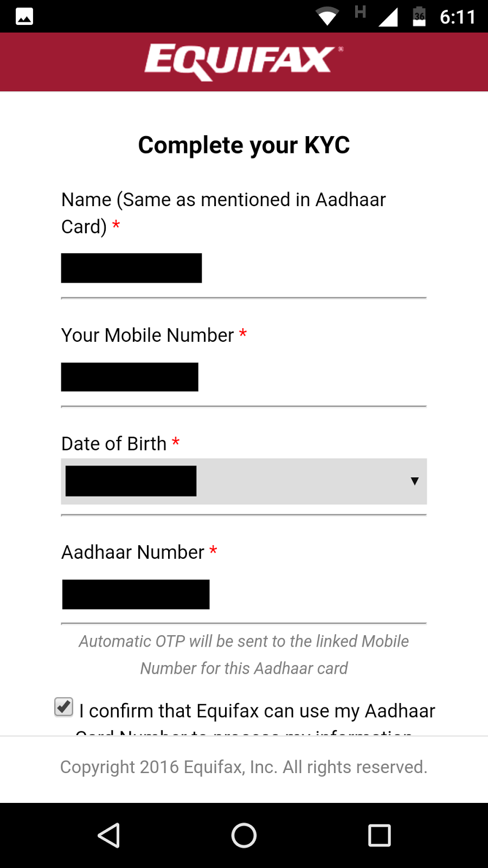Tap the Complete your KYC heading
Image resolution: width=488 pixels, height=868 pixels.
[x=243, y=145]
